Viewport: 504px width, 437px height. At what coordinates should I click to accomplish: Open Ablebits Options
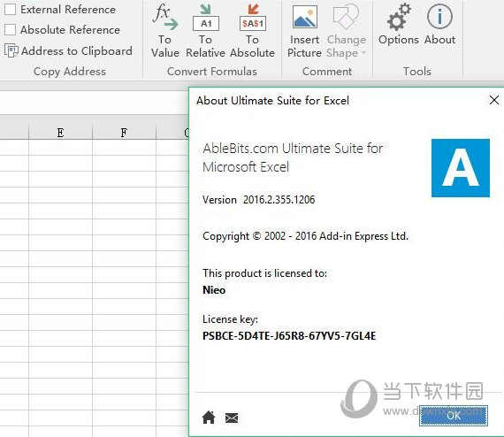coord(399,25)
